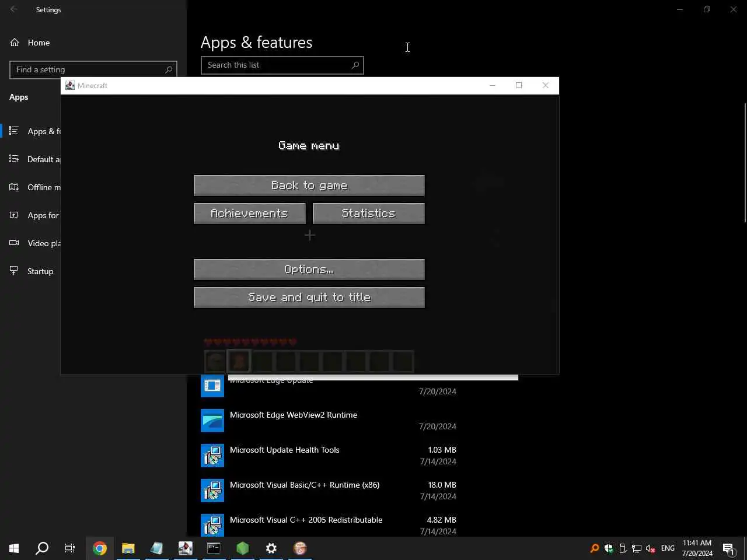Click Microsoft Visual Basic/C++ Runtime (x86) icon
Image resolution: width=747 pixels, height=560 pixels.
point(212,491)
